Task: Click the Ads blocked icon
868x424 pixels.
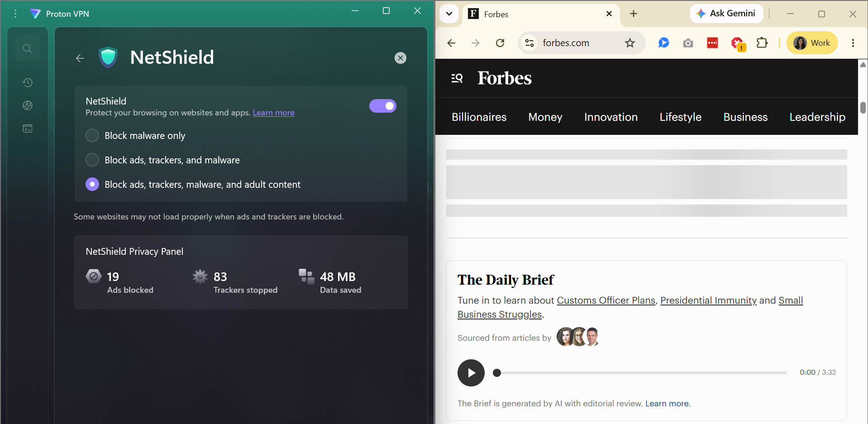Action: 94,276
